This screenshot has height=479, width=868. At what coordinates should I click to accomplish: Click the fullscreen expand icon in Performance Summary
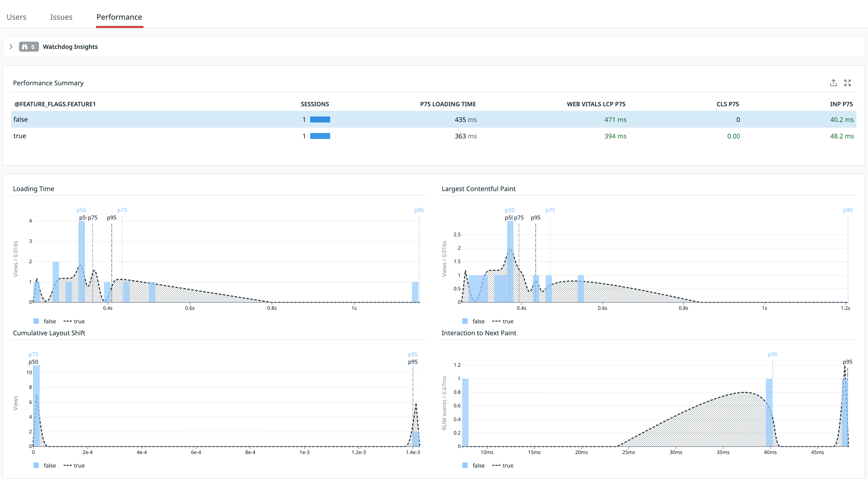click(x=848, y=83)
